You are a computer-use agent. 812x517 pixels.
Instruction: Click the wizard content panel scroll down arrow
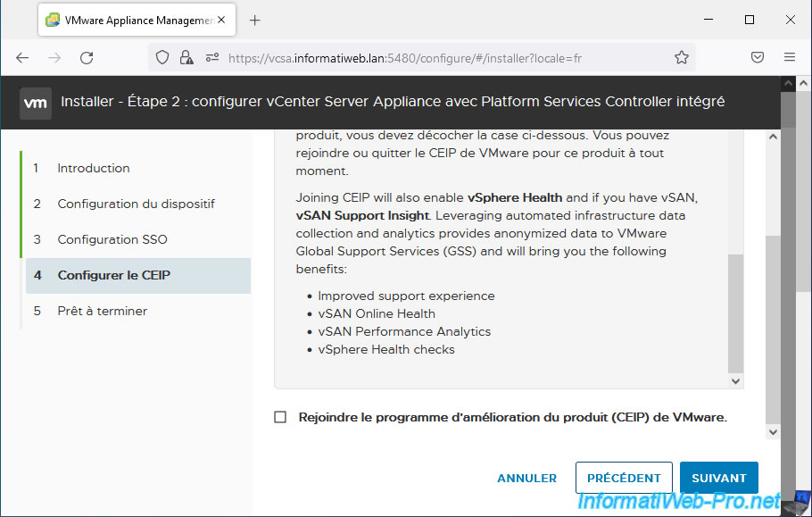pyautogui.click(x=773, y=432)
